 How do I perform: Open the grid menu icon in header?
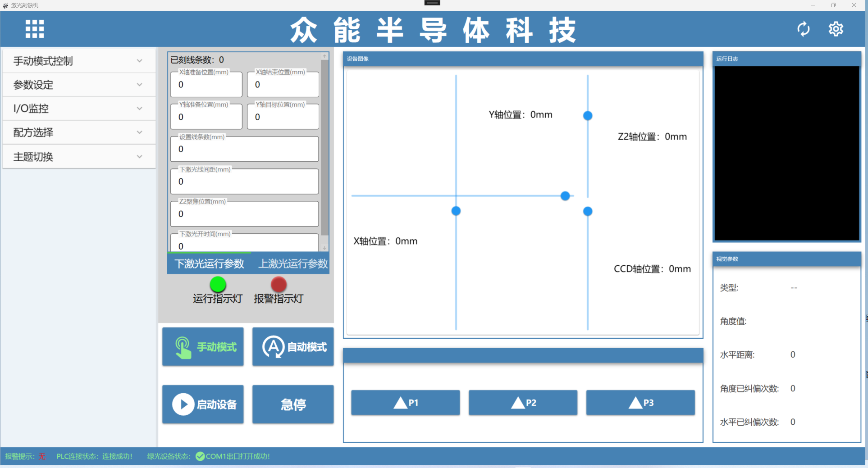click(35, 29)
